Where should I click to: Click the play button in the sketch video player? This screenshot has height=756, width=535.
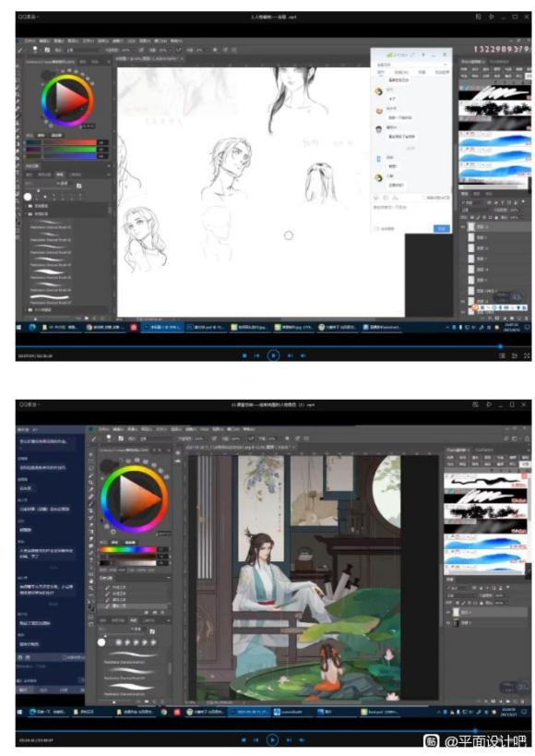(273, 355)
